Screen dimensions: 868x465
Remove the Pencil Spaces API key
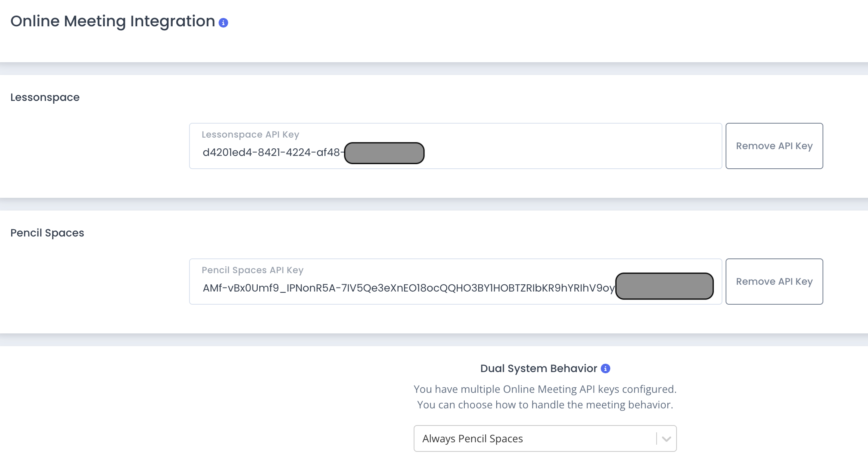(774, 282)
